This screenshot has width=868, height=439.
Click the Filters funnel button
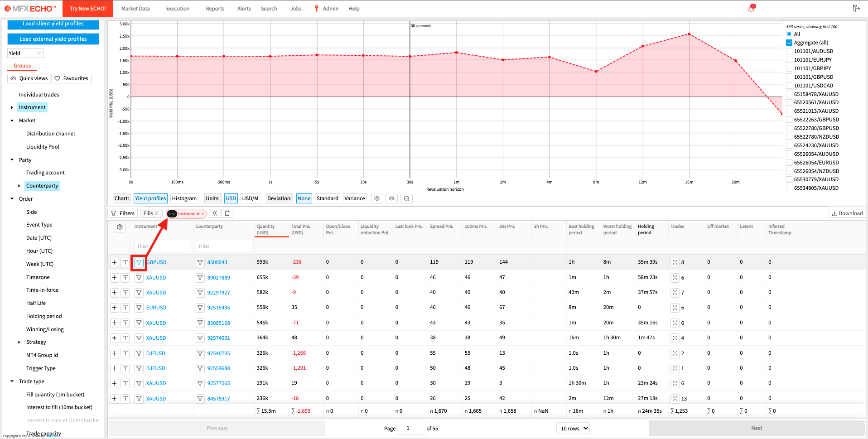122,213
